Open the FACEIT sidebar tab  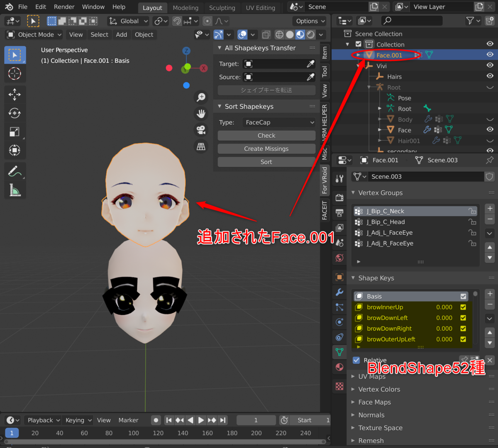point(325,209)
